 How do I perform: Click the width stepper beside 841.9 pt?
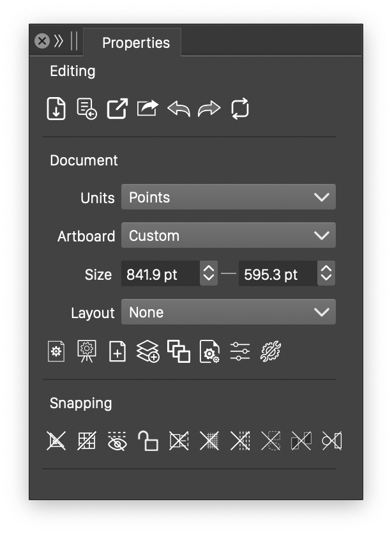209,275
